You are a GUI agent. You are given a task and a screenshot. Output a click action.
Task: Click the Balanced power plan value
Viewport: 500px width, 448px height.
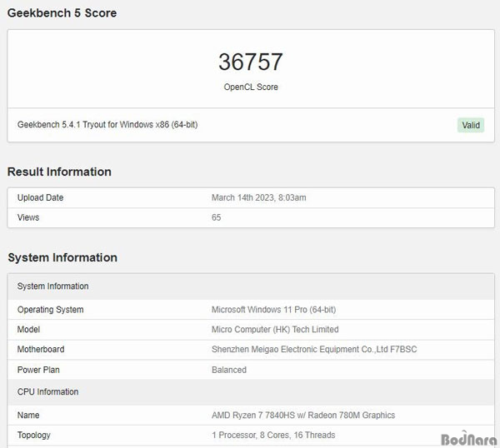point(229,370)
